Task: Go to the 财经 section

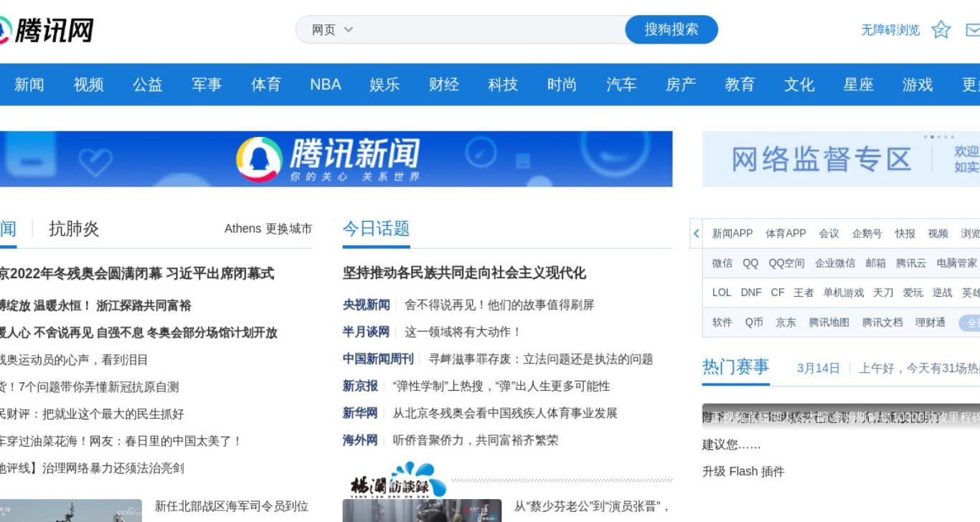Action: point(444,85)
